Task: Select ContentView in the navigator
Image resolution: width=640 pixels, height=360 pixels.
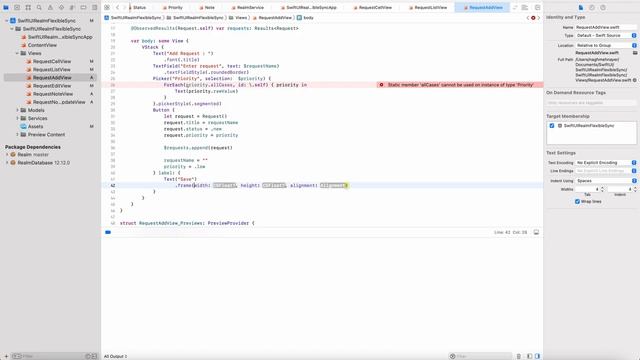Action: (42, 45)
